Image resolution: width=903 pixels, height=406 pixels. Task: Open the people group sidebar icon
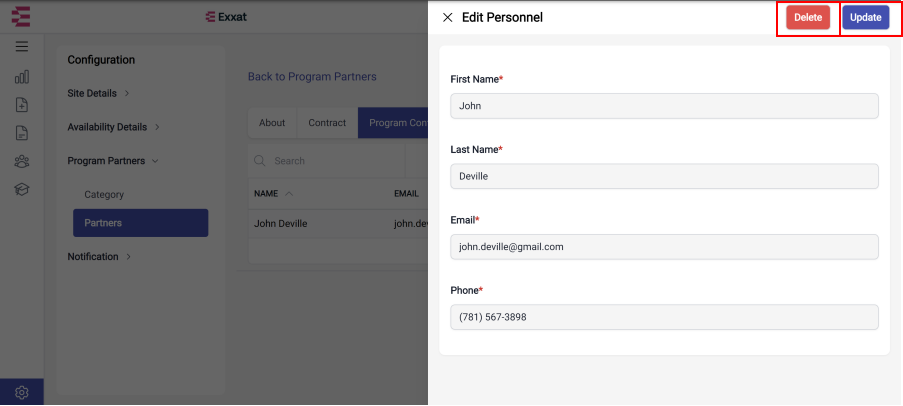[x=22, y=161]
